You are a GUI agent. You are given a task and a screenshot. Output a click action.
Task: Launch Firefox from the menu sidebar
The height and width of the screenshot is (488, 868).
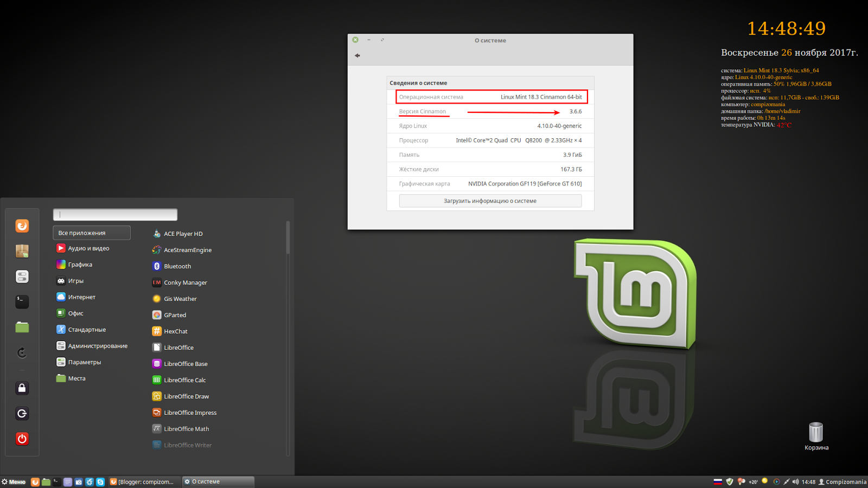(x=22, y=226)
